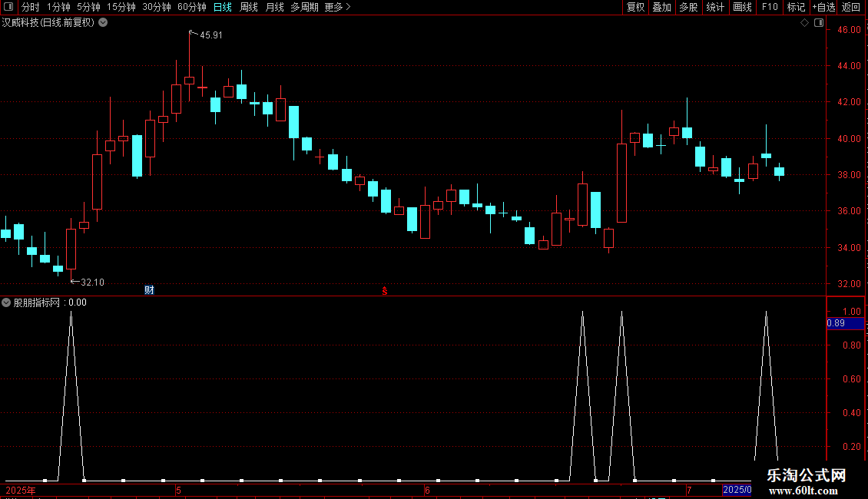Open the 复权 adjustment menu

click(635, 7)
